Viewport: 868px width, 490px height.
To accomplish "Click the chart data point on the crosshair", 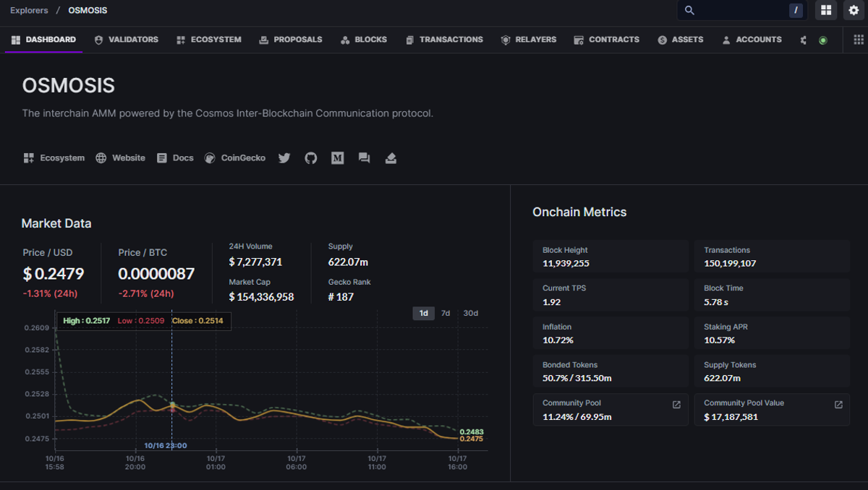I will [172, 405].
